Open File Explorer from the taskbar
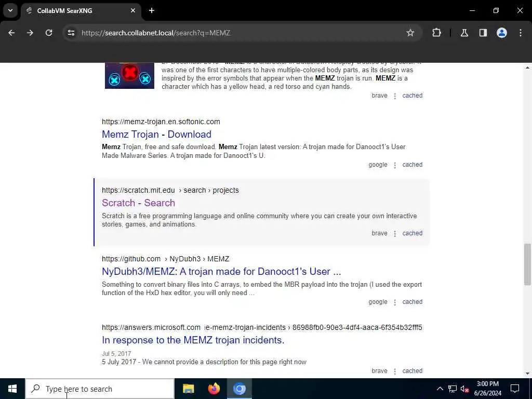532x399 pixels. click(x=188, y=389)
